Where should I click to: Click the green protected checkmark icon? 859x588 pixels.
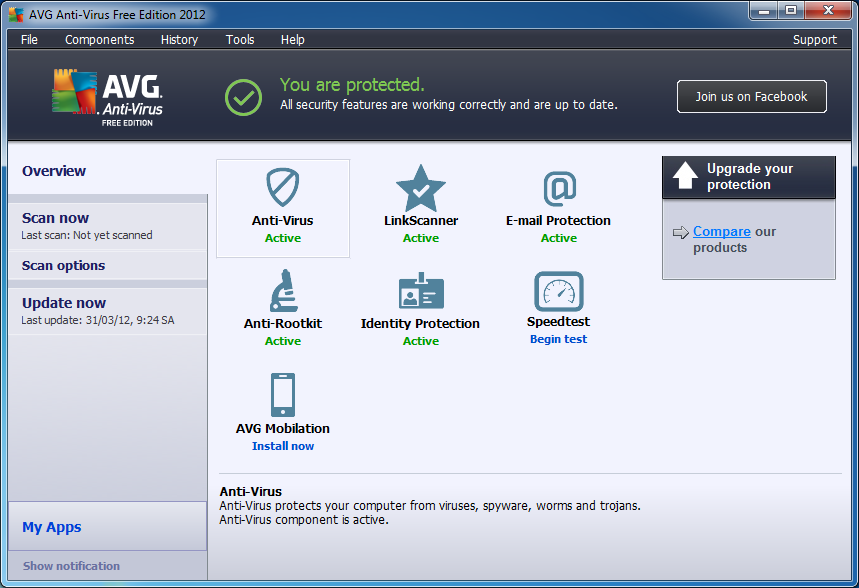tap(243, 97)
